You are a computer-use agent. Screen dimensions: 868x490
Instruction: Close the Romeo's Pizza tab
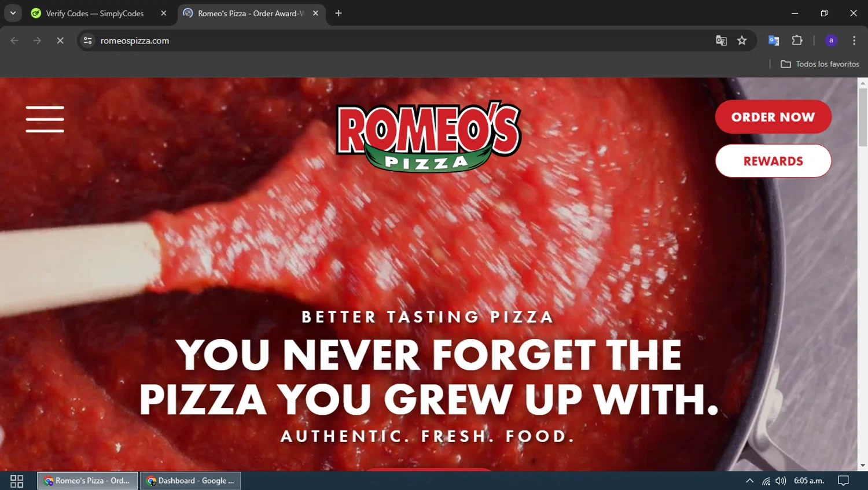coord(315,13)
